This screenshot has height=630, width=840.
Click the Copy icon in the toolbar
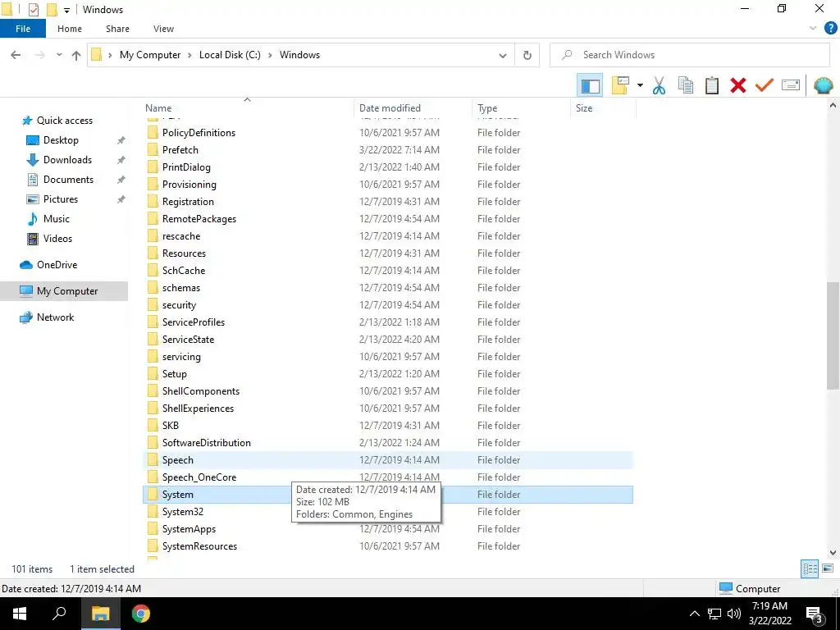tap(686, 85)
